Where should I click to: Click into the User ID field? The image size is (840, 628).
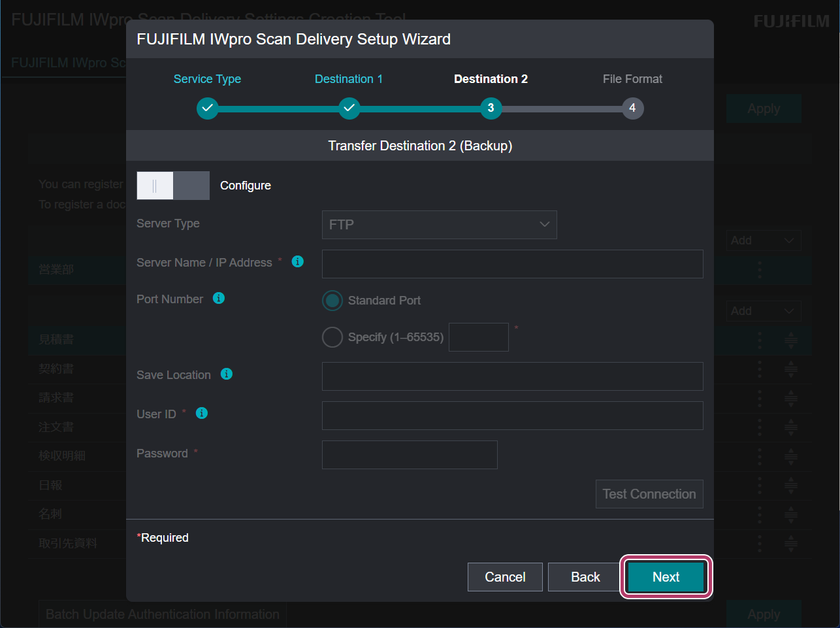513,416
